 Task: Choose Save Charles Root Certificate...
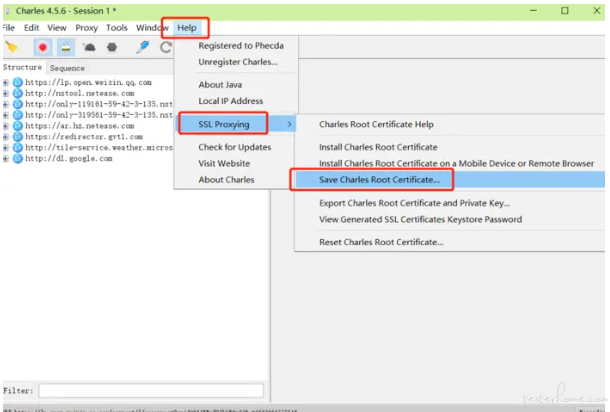[450, 180]
